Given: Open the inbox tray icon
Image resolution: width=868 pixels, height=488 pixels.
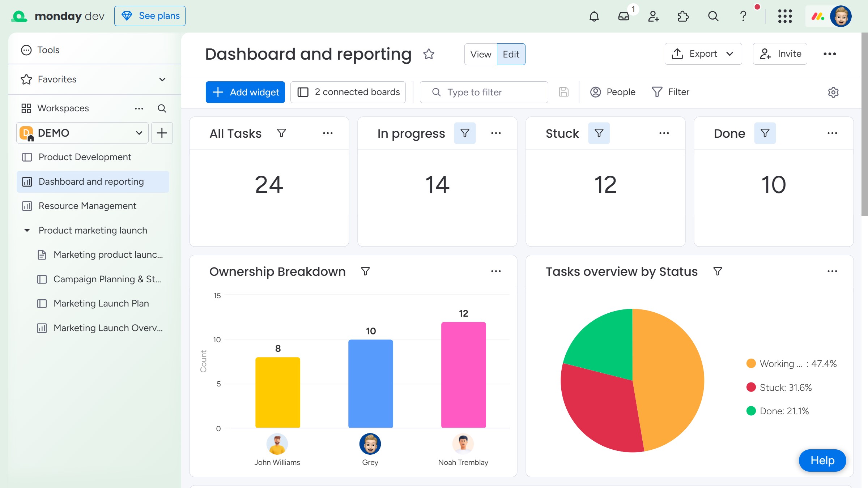Looking at the screenshot, I should coord(624,16).
